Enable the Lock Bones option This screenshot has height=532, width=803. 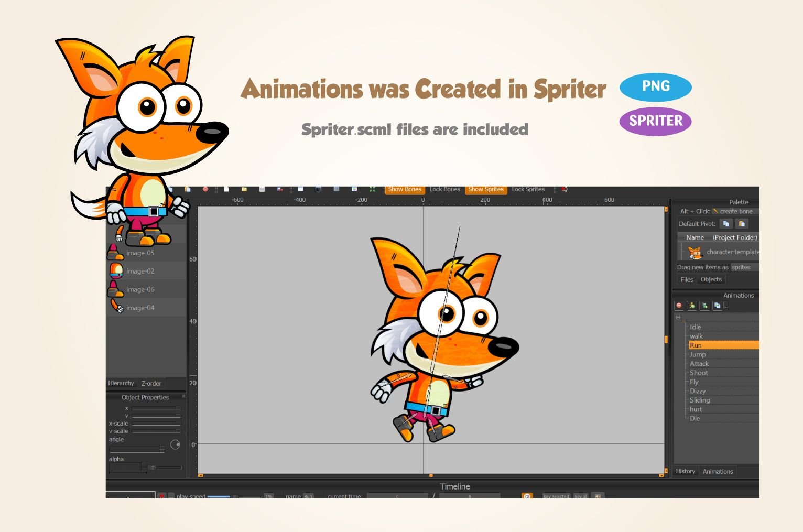[x=444, y=190]
